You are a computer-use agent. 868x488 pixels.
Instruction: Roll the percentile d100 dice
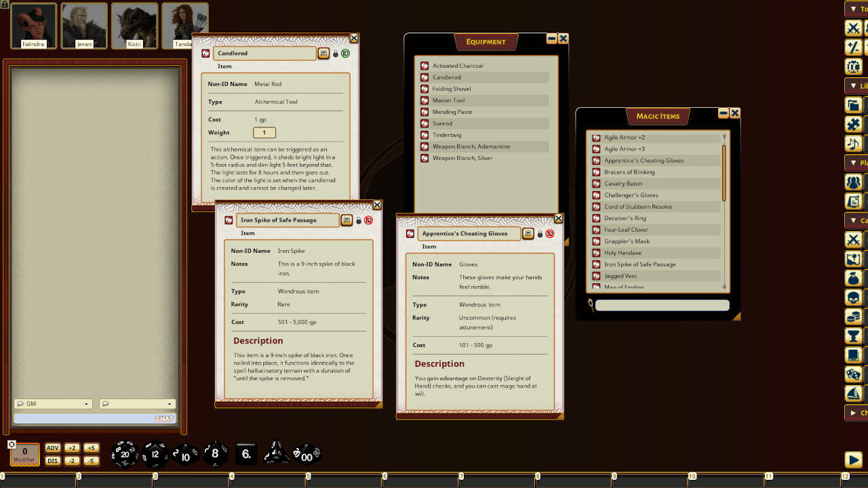[x=308, y=453]
